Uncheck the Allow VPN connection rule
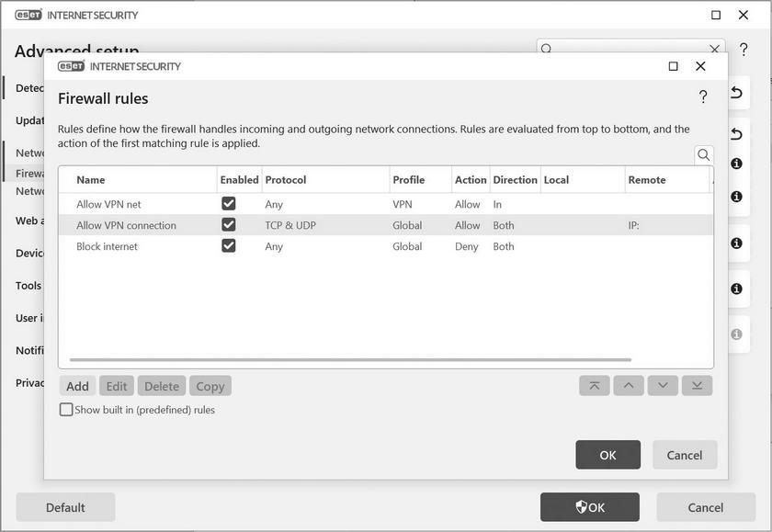 229,225
